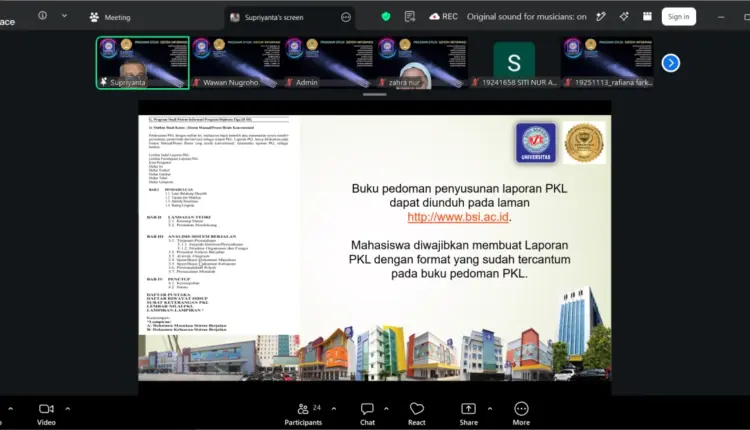750x430 pixels.
Task: Select the Admin participant thumbnail
Action: point(329,63)
